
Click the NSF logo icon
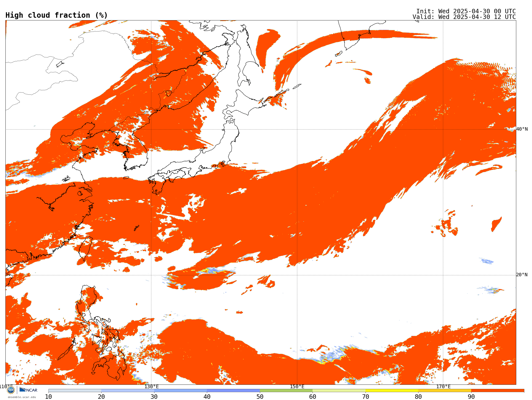pos(11,390)
